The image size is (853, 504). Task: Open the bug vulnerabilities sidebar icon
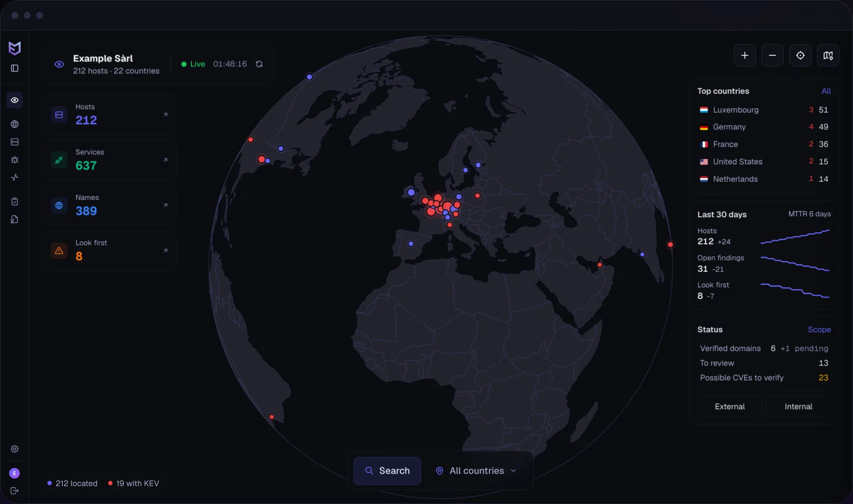click(15, 160)
